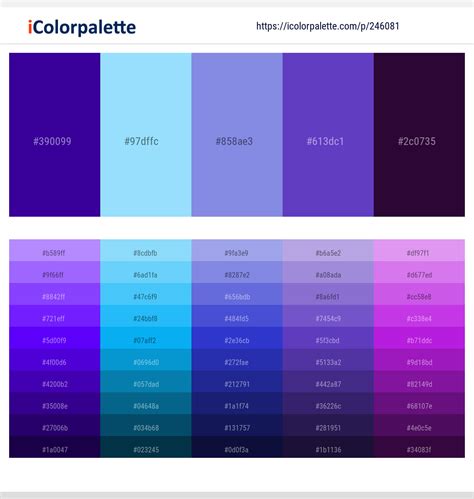The height and width of the screenshot is (499, 474).
Task: Open the icolorpalette.com/p/246081 URL
Action: [328, 26]
